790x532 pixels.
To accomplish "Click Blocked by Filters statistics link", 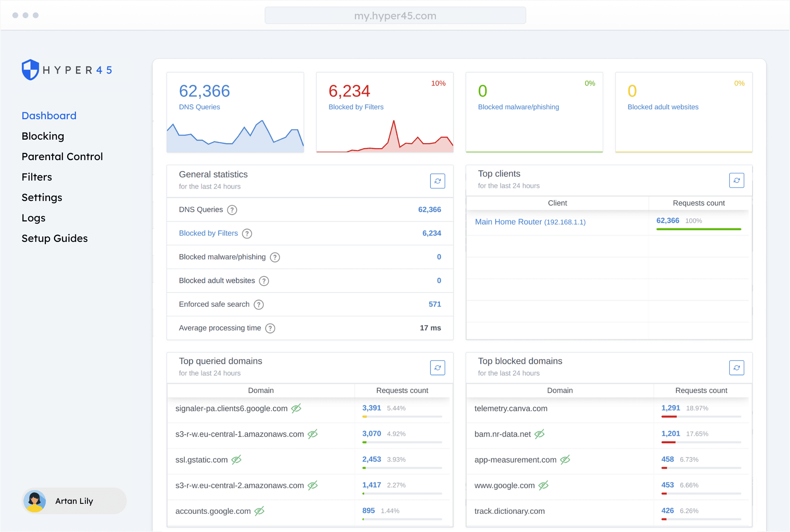I will click(208, 233).
